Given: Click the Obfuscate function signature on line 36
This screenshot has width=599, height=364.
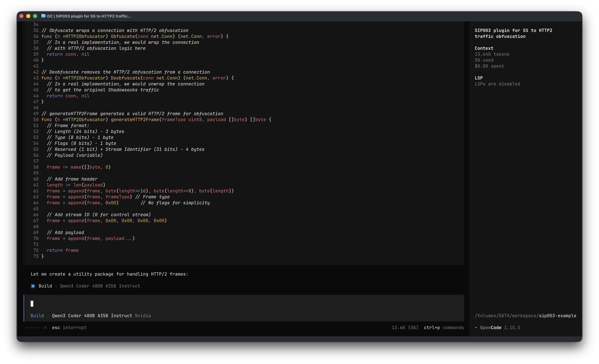Looking at the screenshot, I should 135,36.
